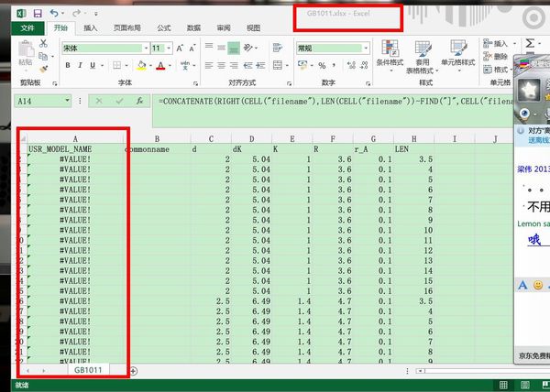The image size is (550, 392).
Task: Switch to the 视图 View tab
Action: (253, 28)
